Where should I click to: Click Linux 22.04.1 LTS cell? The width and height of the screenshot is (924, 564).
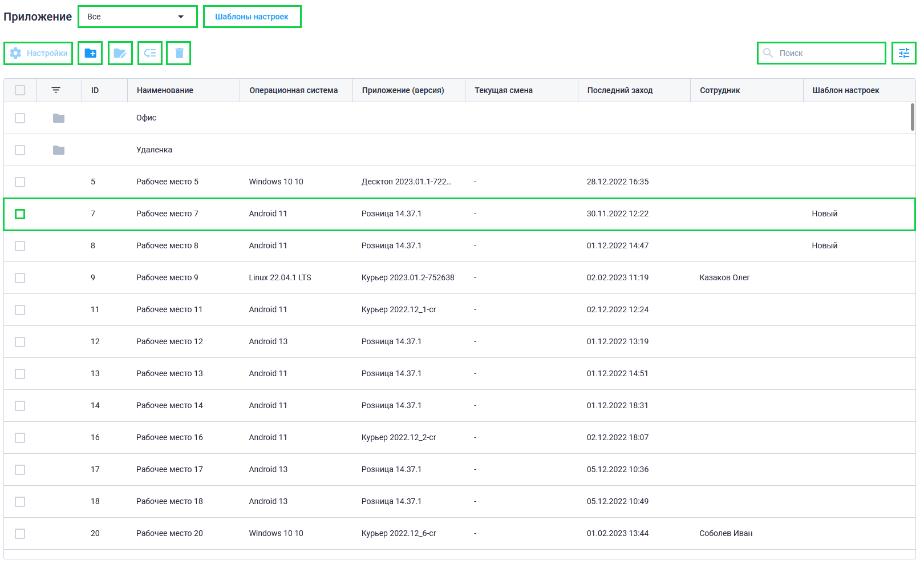click(x=280, y=277)
